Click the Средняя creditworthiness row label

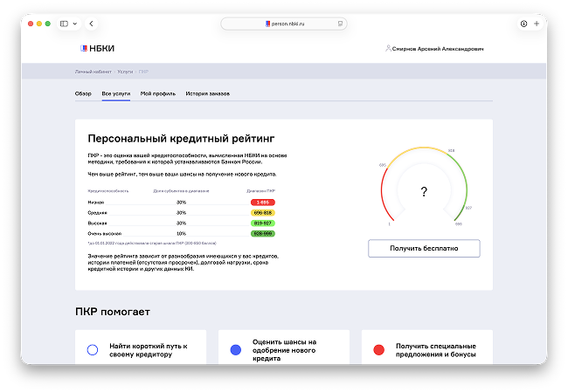[x=97, y=213]
